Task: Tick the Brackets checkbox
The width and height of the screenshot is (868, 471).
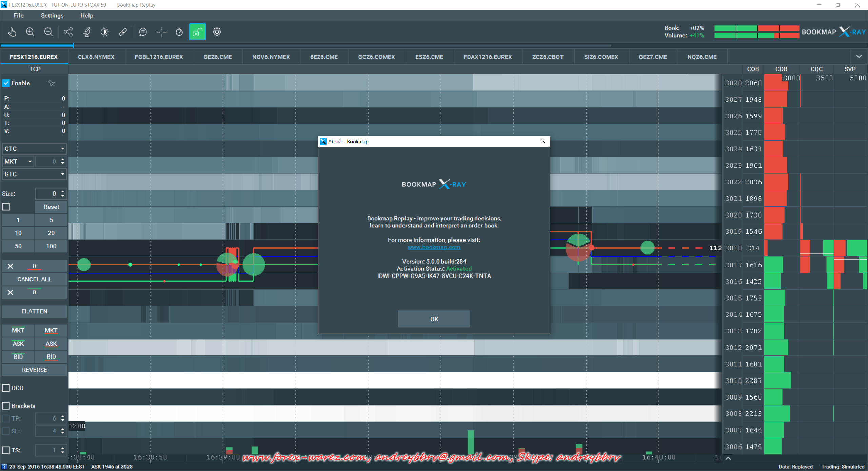Action: click(6, 406)
